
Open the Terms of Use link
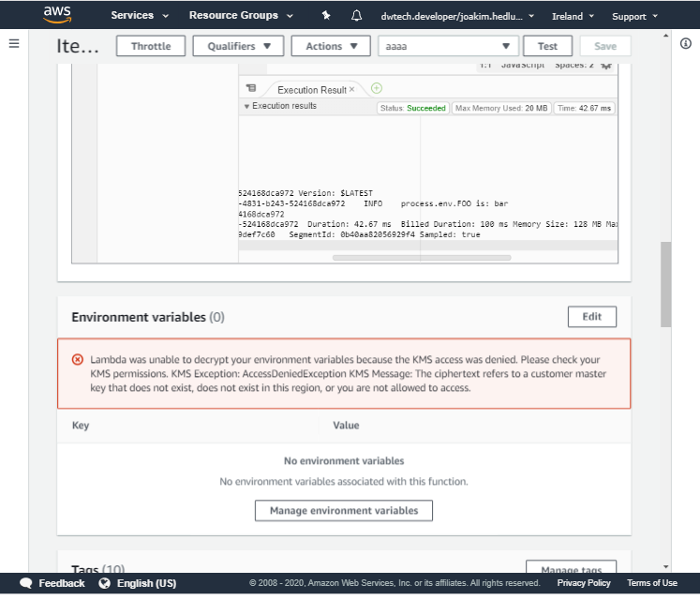click(x=652, y=583)
